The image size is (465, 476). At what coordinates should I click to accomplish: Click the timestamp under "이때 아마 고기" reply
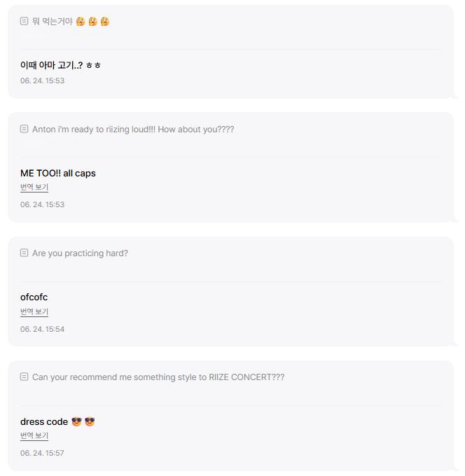(x=42, y=81)
